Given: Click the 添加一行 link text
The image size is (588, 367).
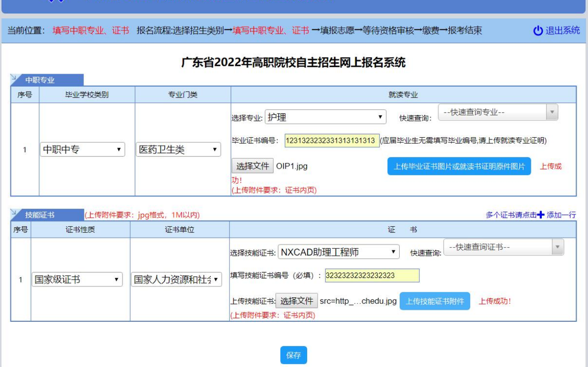Looking at the screenshot, I should 561,215.
